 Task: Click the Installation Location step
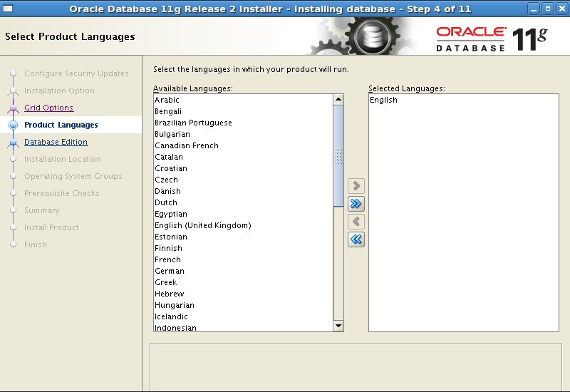[x=63, y=159]
